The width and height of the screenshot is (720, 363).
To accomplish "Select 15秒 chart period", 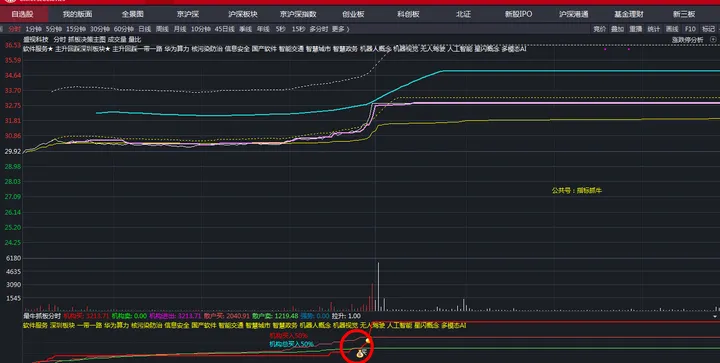I will point(298,29).
